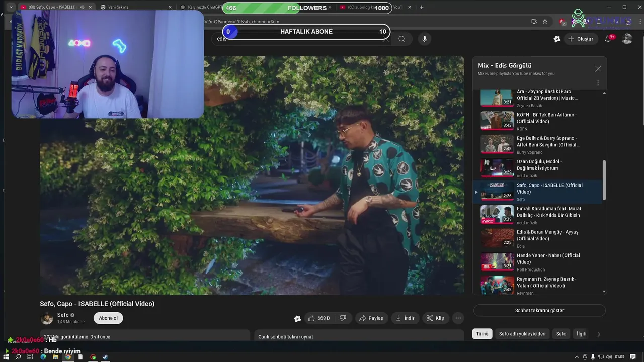Viewport: 644px width, 362px height.
Task: Open the Windows Start menu
Action: [6, 357]
